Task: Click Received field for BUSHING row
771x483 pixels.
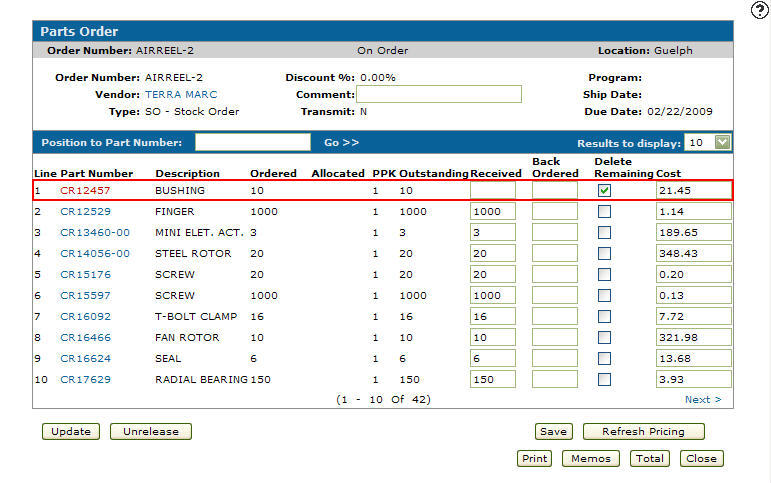Action: (493, 190)
